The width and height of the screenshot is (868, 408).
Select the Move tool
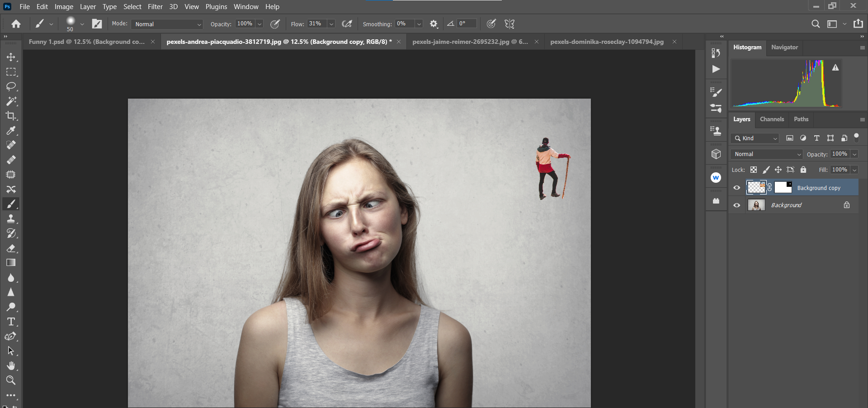click(11, 57)
